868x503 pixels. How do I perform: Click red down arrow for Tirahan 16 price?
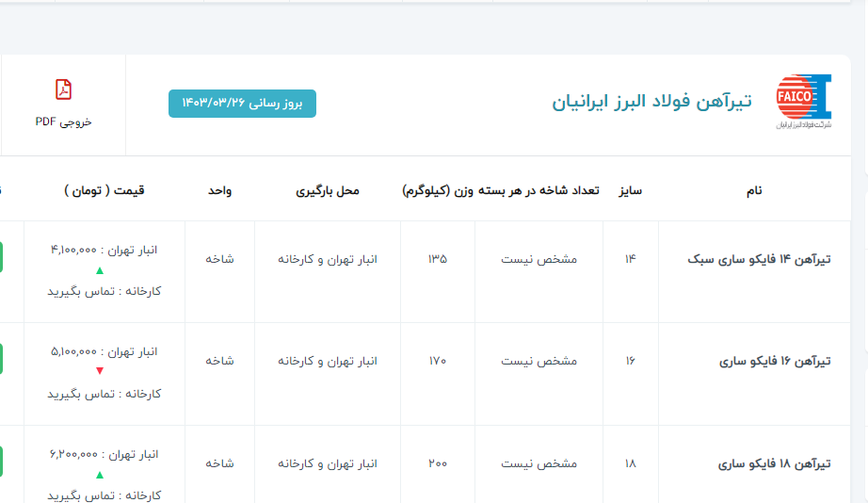tap(100, 371)
